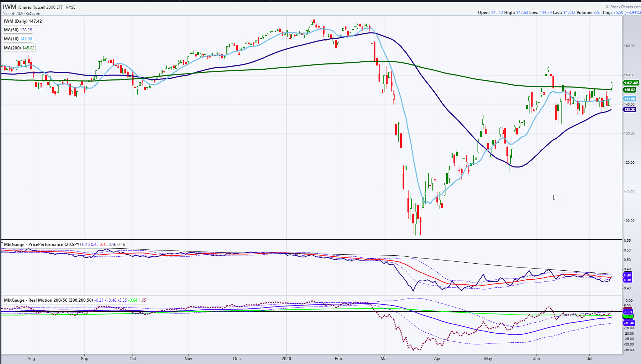Click the 120.00 price axis label
The image size is (641, 364).
(x=629, y=163)
